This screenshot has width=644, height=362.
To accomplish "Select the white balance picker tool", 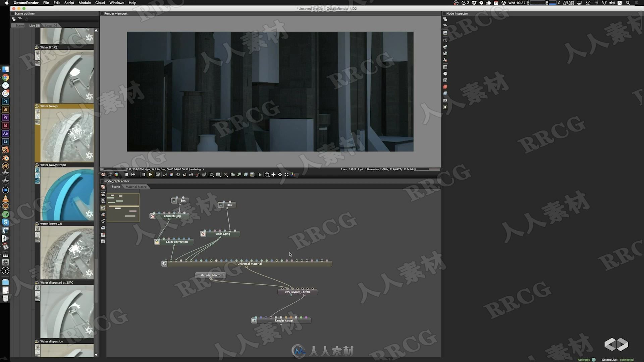I will click(x=171, y=174).
